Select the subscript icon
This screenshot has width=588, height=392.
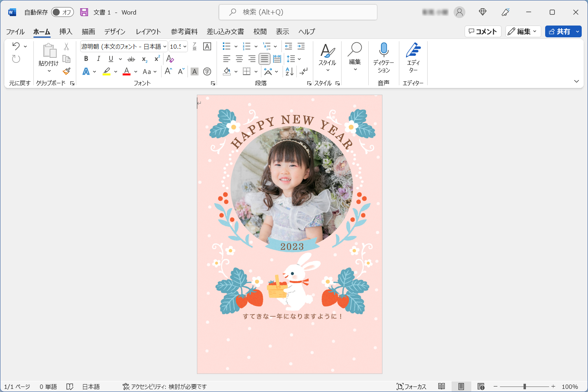pos(144,59)
